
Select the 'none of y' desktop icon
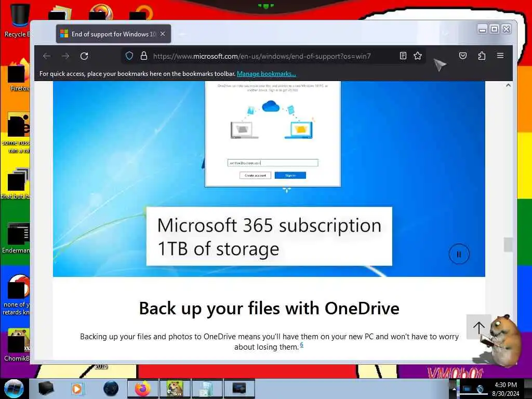click(x=17, y=295)
